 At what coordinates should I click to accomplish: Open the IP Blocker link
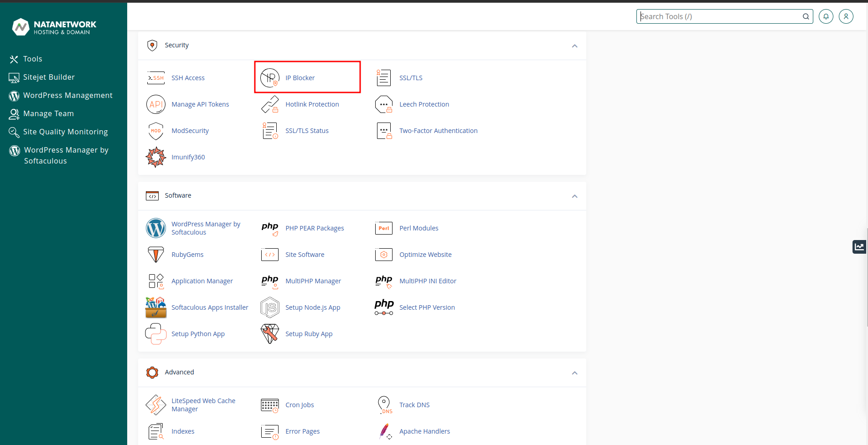(x=300, y=78)
